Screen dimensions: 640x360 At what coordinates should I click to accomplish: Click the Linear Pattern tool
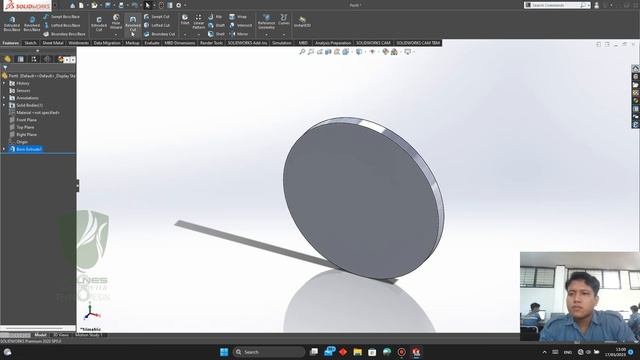[x=198, y=21]
